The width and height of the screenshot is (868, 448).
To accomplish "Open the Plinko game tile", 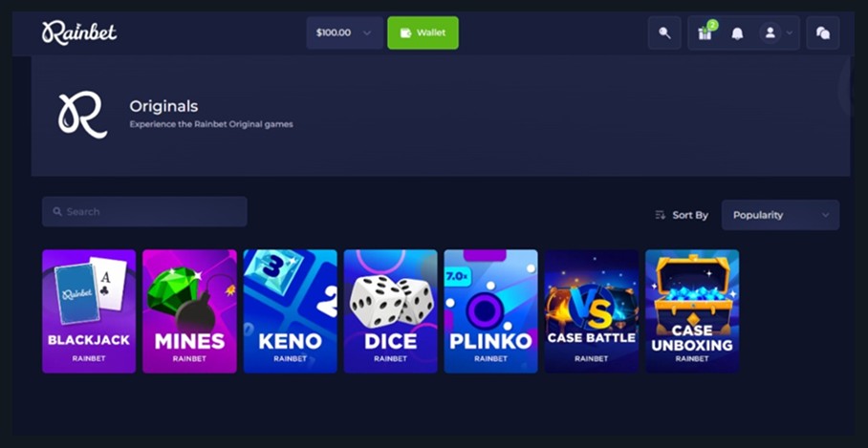I will pyautogui.click(x=491, y=311).
